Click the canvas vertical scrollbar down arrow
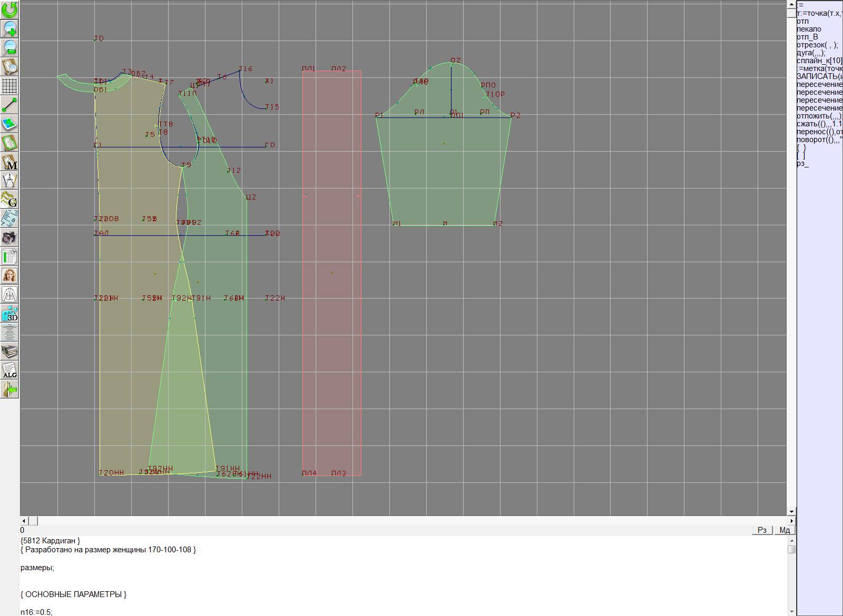 [x=791, y=511]
